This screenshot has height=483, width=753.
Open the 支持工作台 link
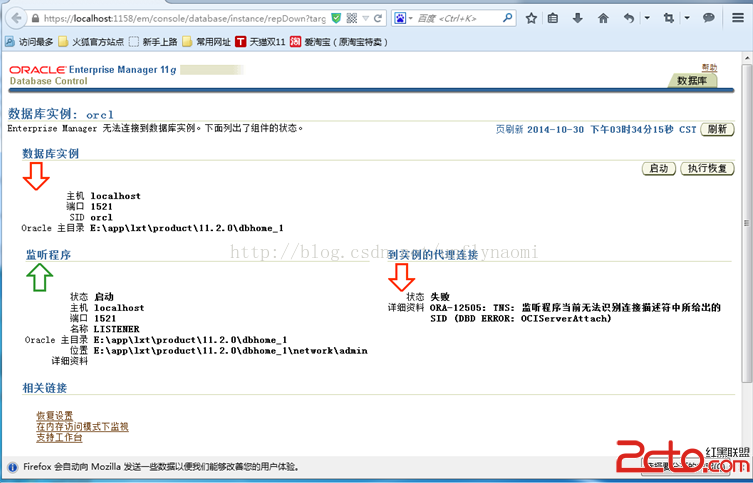[60, 438]
